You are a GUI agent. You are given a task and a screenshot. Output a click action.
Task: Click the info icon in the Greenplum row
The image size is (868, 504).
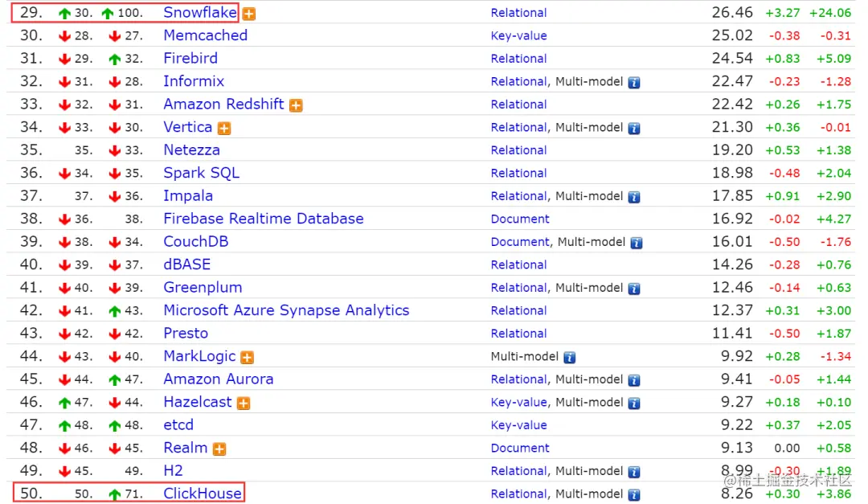click(x=634, y=289)
